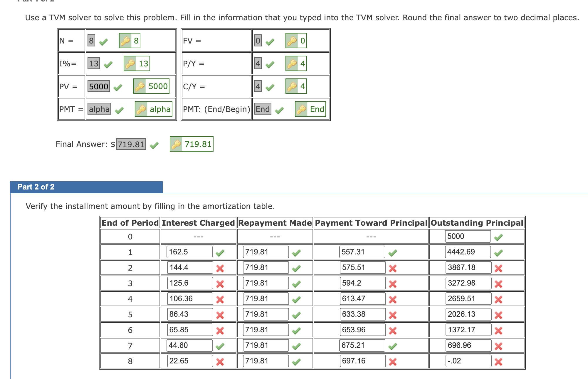Click the Outstanding Principal column header

[477, 223]
